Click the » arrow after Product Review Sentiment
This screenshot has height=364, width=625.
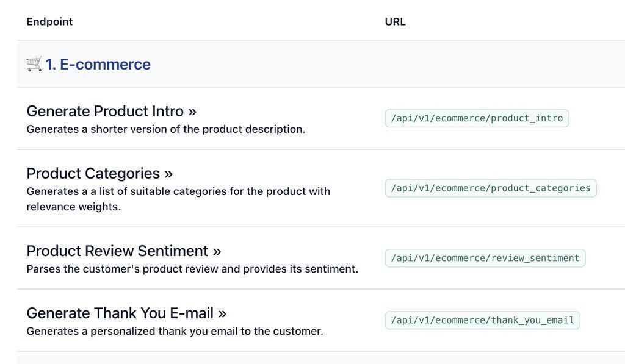(217, 251)
